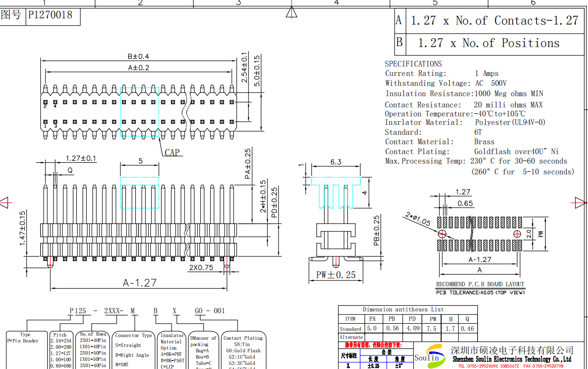This screenshot has width=588, height=369.
Task: Select the 'PA±0.25' dimension
Action: 248,164
